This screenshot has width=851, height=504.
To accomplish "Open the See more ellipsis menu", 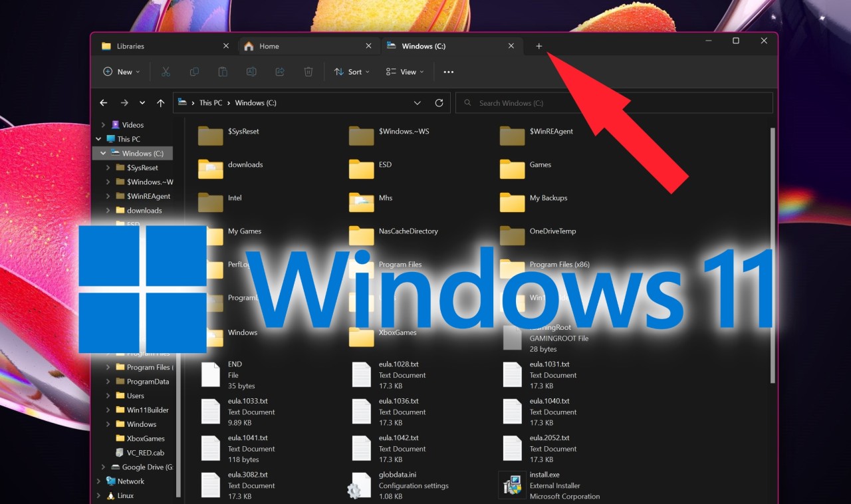I will 447,72.
